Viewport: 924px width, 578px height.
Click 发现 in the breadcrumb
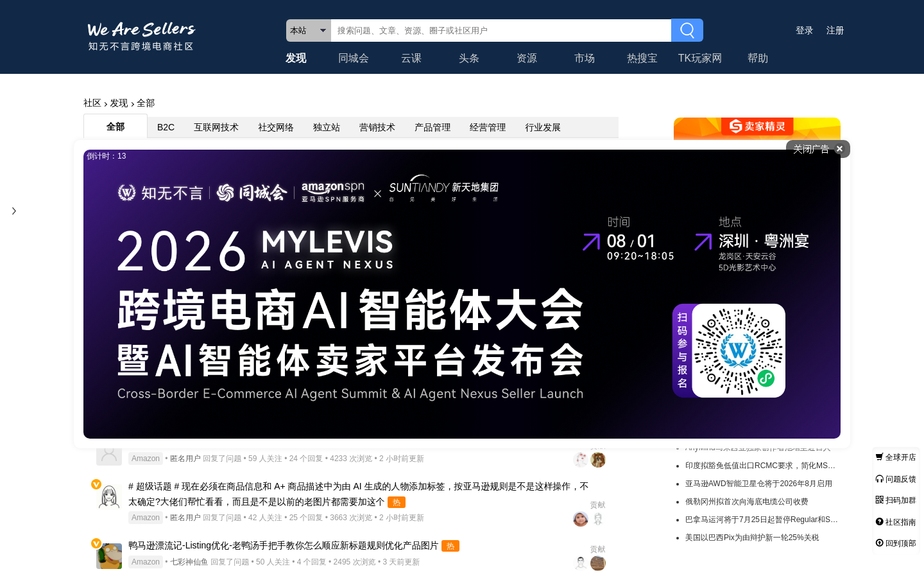(119, 103)
